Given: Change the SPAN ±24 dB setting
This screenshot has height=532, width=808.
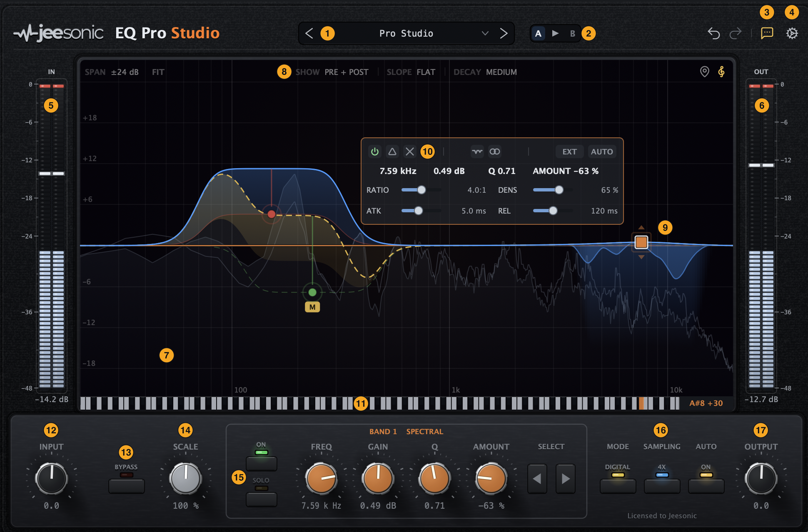Looking at the screenshot, I should [x=112, y=72].
